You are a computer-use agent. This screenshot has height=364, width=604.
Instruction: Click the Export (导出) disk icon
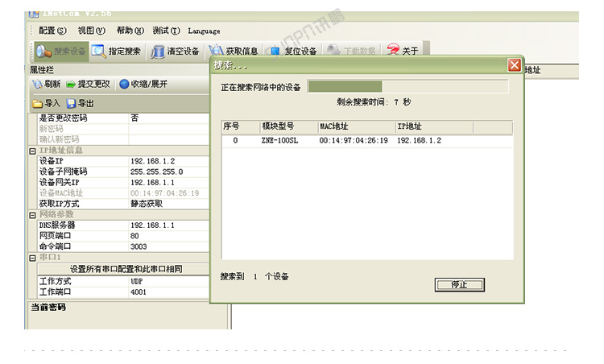click(71, 103)
